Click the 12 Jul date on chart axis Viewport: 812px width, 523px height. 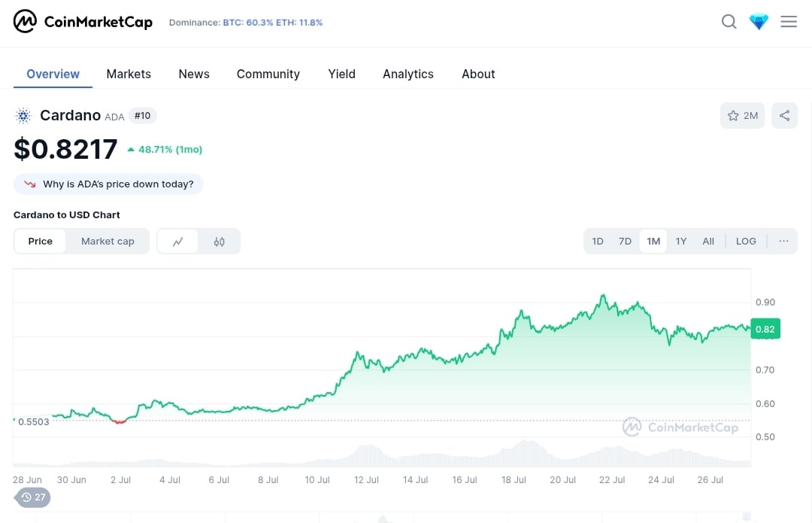366,480
